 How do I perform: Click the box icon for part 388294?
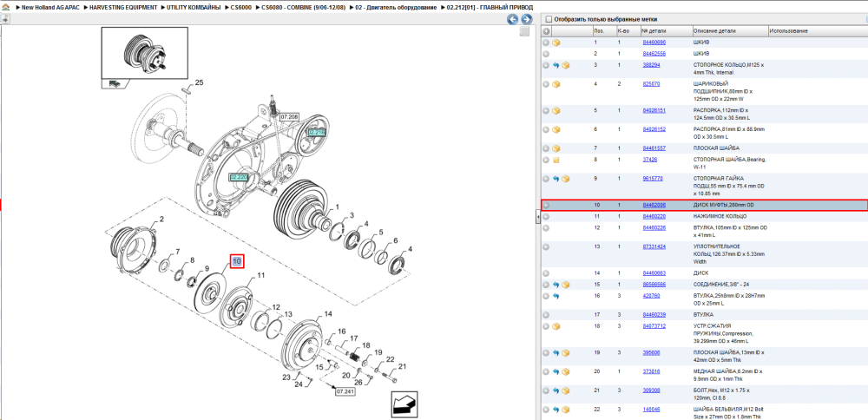coord(566,65)
